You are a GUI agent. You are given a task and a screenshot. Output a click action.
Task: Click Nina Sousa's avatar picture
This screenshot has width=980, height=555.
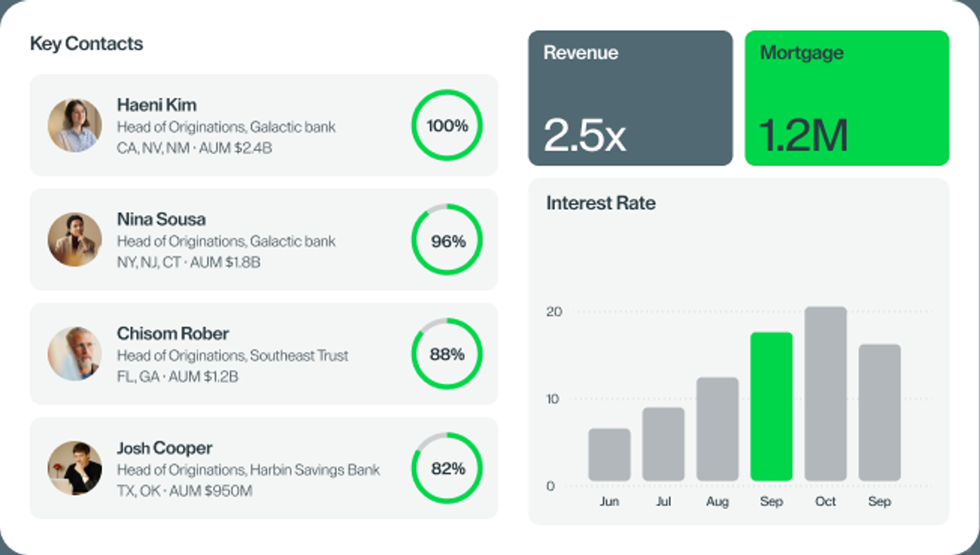click(x=74, y=240)
